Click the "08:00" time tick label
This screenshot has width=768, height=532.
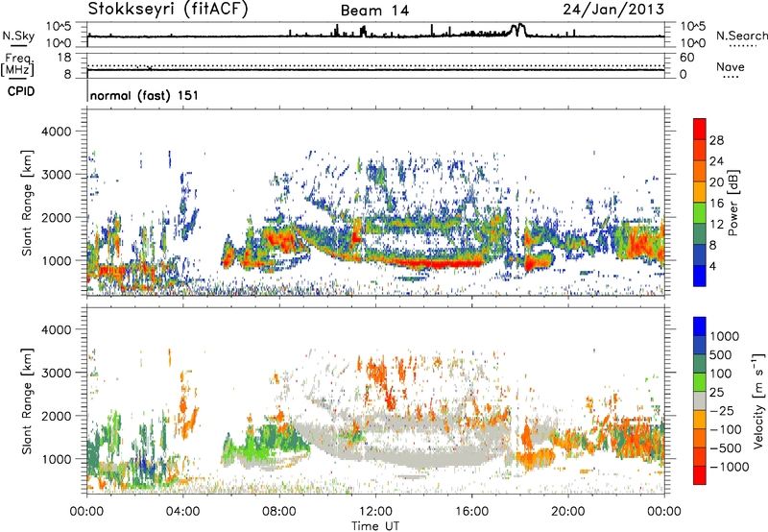pyautogui.click(x=279, y=512)
